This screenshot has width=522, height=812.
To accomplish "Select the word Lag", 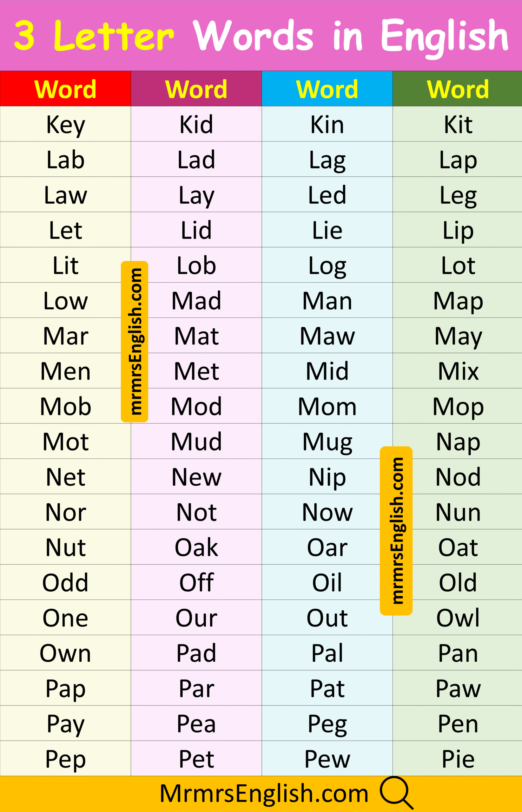I will pyautogui.click(x=327, y=160).
